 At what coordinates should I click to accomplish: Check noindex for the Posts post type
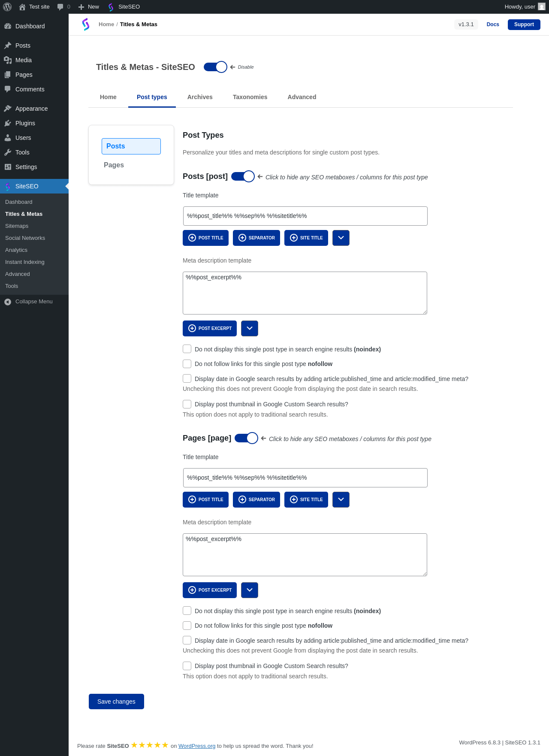(187, 349)
